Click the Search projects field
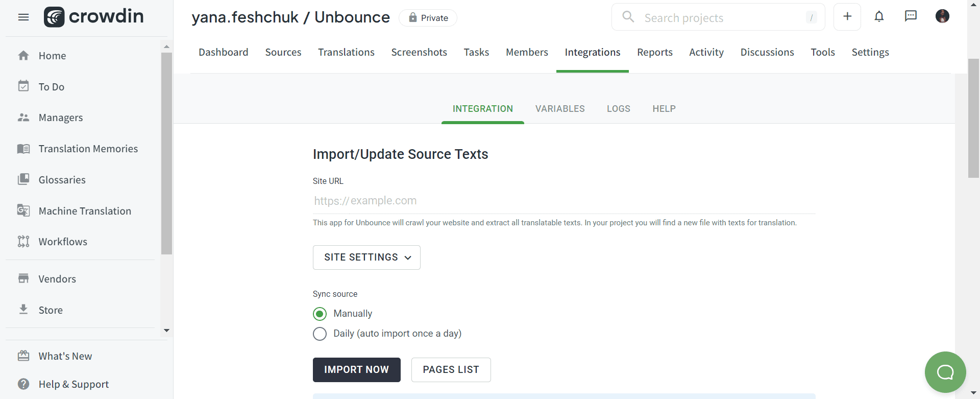This screenshot has height=399, width=980. (x=719, y=17)
